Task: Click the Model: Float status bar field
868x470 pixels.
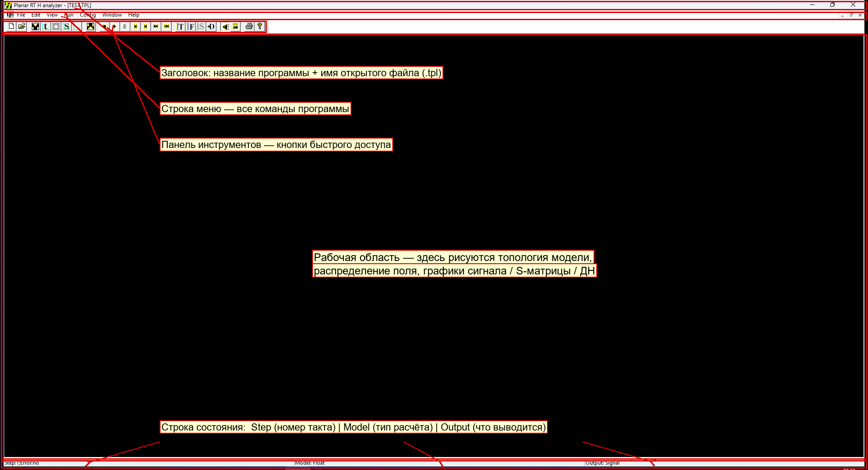Action: point(439,463)
